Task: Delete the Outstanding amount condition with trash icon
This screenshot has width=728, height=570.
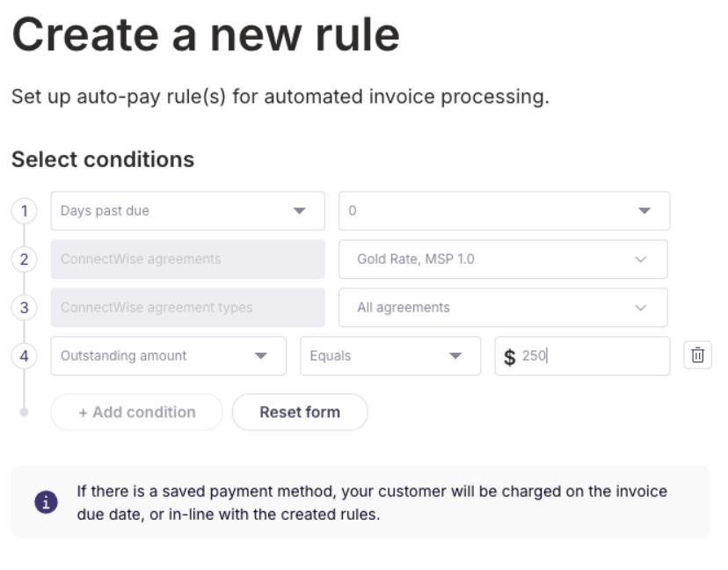Action: coord(697,355)
